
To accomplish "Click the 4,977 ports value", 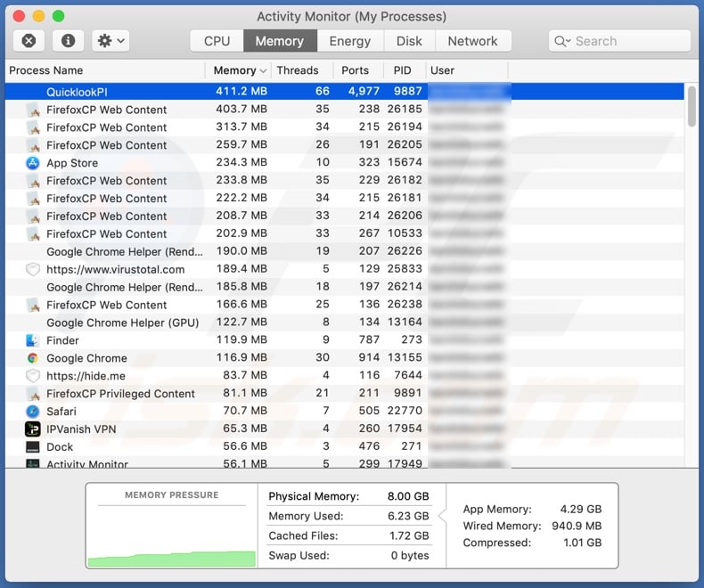I will 364,91.
